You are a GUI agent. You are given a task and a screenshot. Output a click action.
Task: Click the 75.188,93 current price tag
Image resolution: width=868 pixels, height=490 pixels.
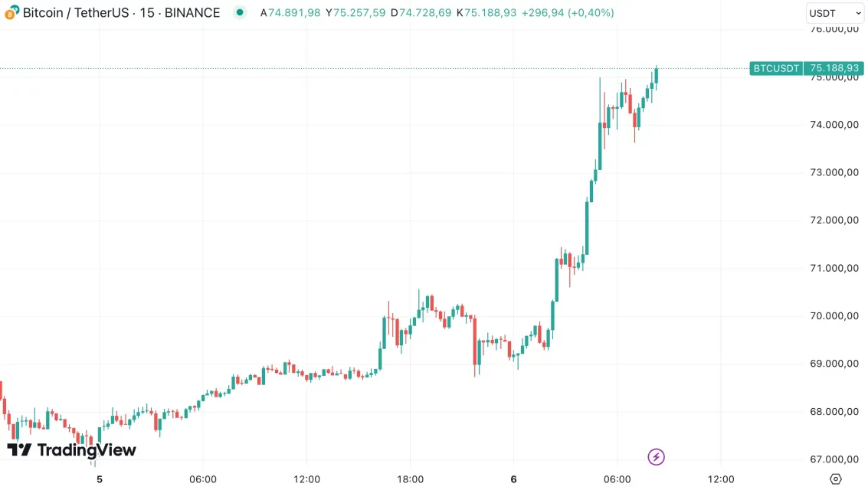834,68
